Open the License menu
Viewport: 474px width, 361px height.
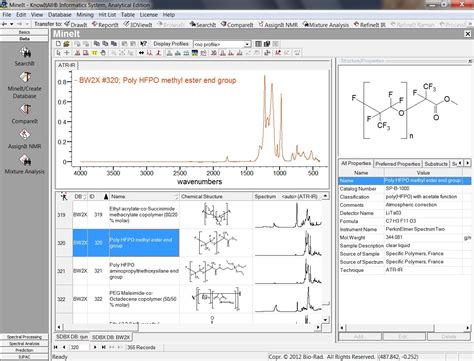tap(149, 15)
